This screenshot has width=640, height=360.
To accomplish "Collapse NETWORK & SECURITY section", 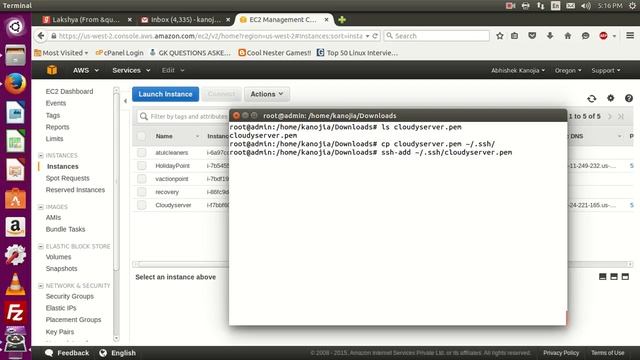I will click(40, 286).
